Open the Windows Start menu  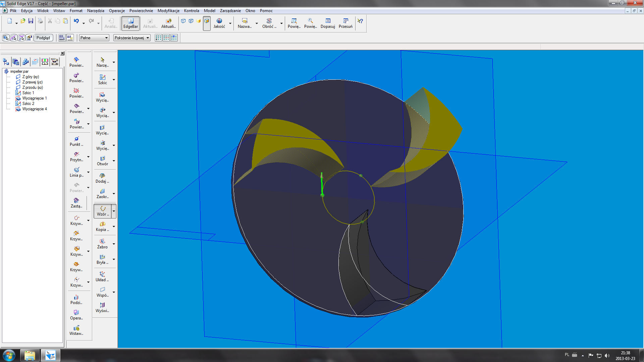(9, 355)
